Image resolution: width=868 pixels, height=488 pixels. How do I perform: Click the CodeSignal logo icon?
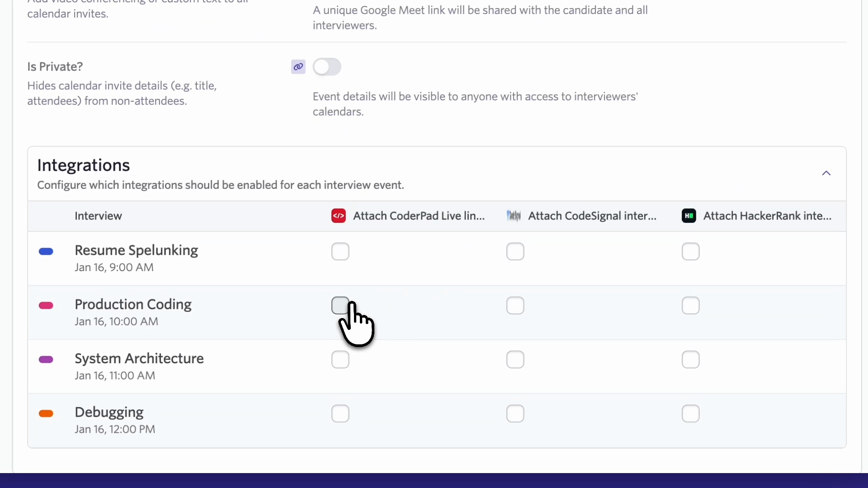tap(514, 216)
